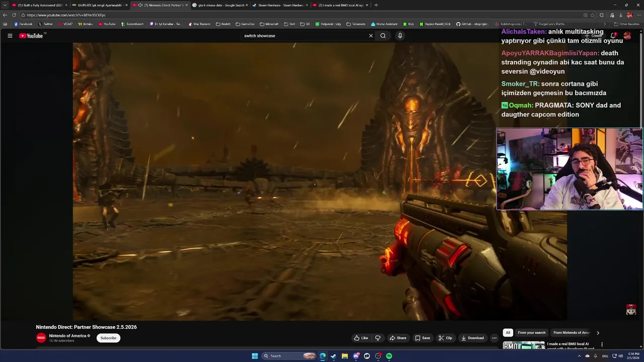
Task: Select the 'From Nintendo of America' chip
Action: point(572,332)
